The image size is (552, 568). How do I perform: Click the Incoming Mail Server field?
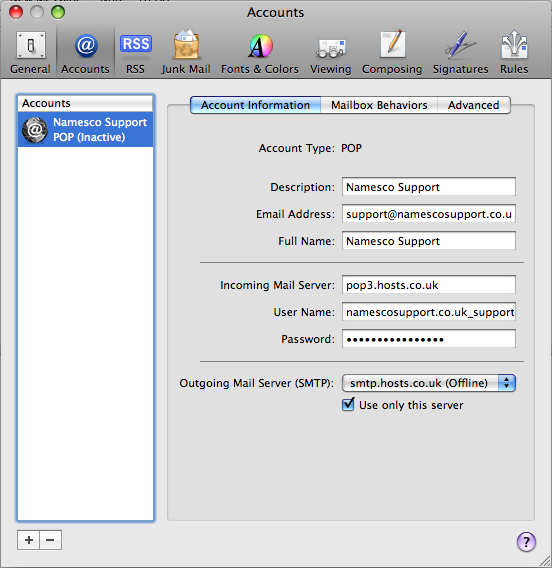tap(429, 285)
